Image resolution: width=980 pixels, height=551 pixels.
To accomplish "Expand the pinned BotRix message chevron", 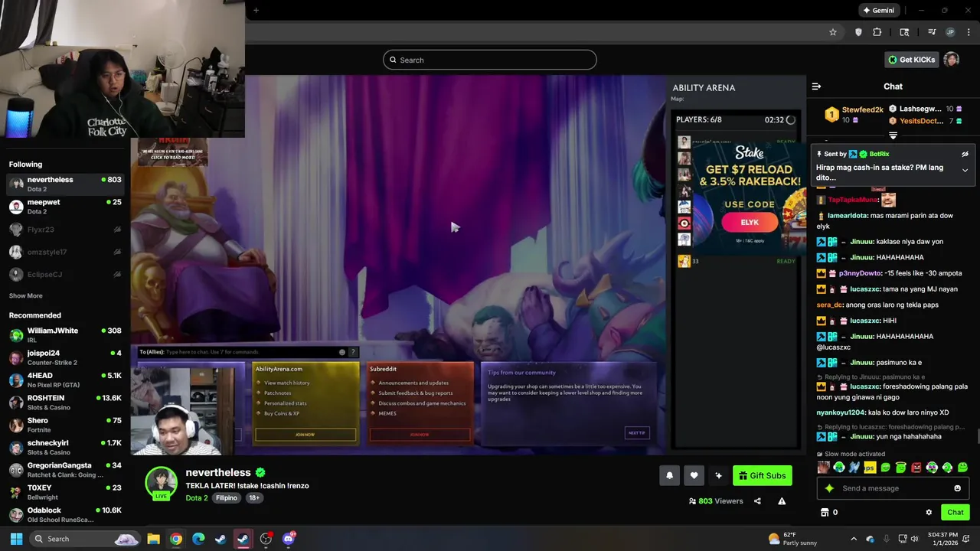I will pyautogui.click(x=965, y=170).
